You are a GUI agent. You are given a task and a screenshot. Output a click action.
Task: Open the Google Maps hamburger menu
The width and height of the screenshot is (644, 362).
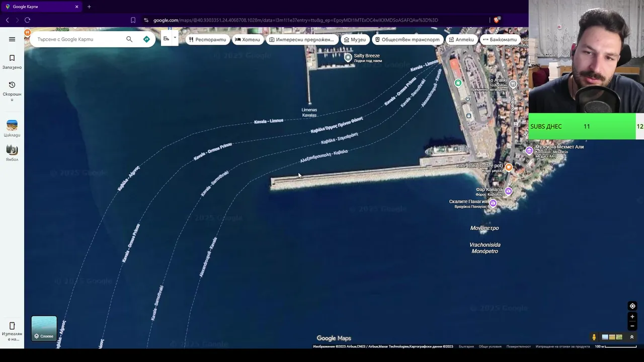click(x=12, y=39)
